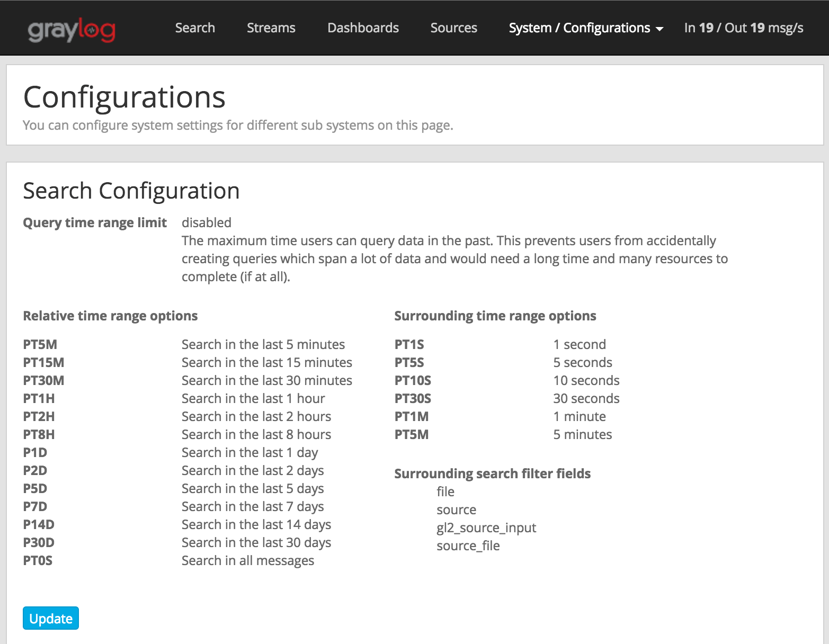
Task: Navigate to the Streams page
Action: click(271, 28)
